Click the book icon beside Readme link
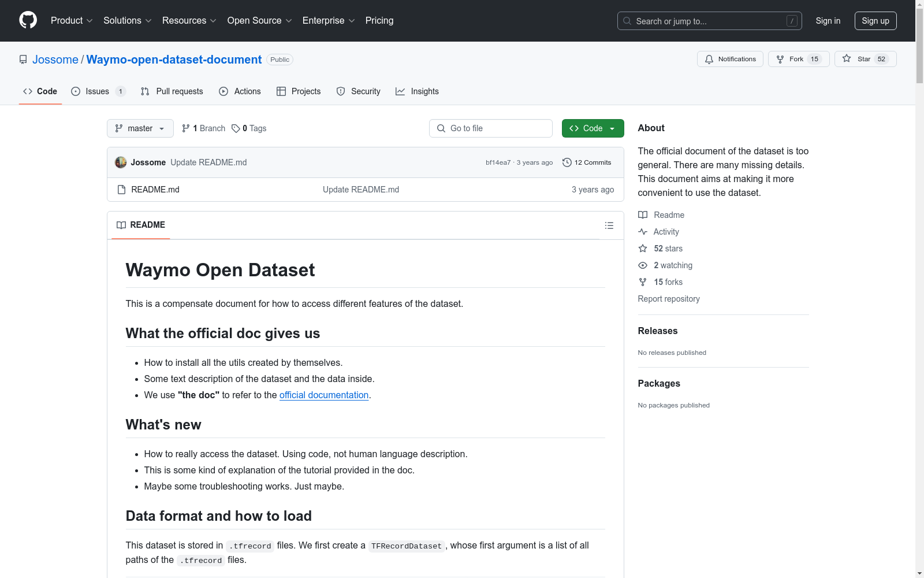 coord(643,215)
